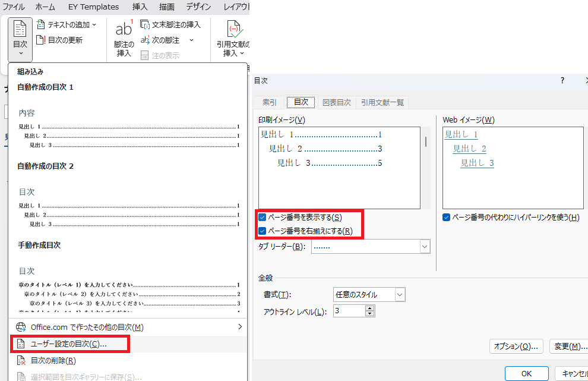
Task: Click 注の表示 command
Action: tap(160, 55)
